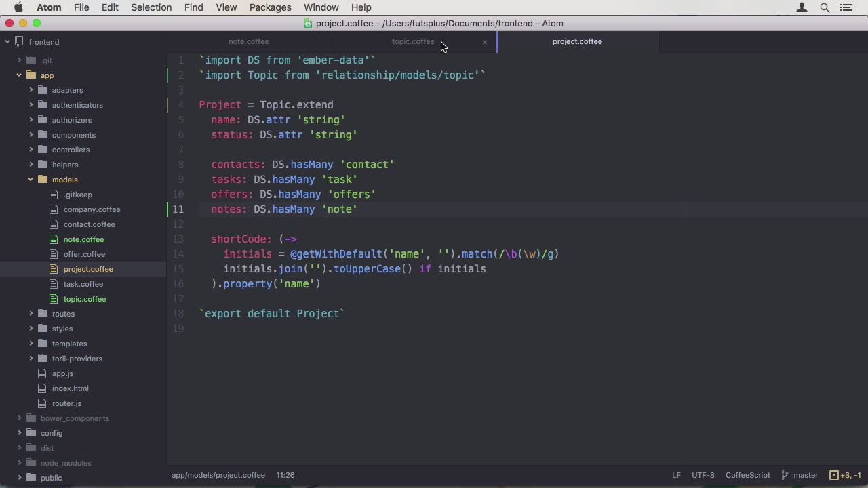Screen dimensions: 868x488
Task: Open index.html file
Action: pos(71,388)
